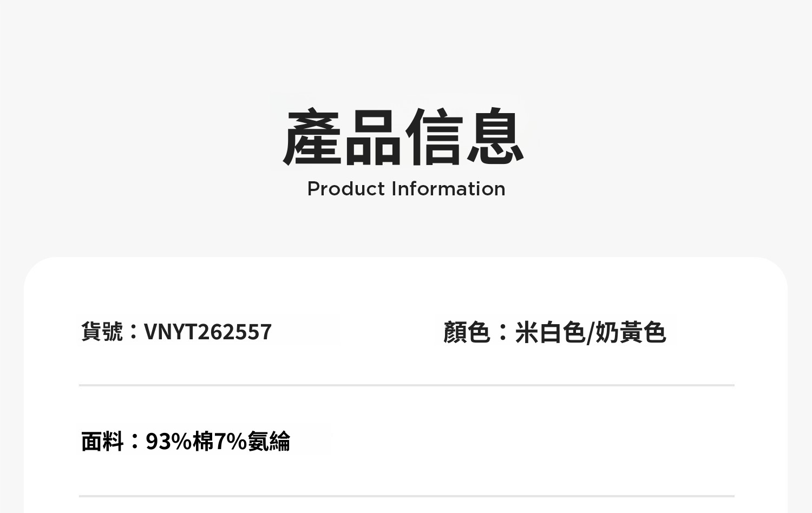Click the 產品信息 main heading
Screen dimensions: 812x513
click(x=403, y=137)
